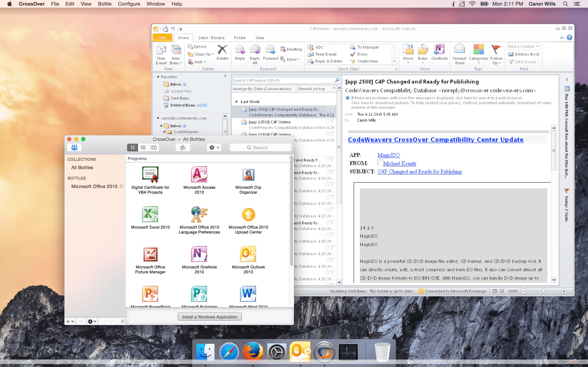Viewport: 588px width, 367px height.
Task: Adjust the Outlook zoom slider
Action: [x=544, y=291]
